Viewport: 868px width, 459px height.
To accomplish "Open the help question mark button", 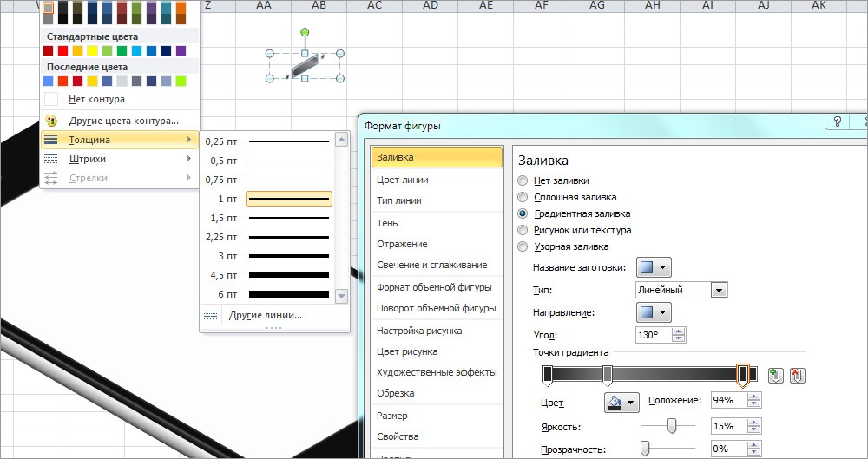I will point(837,121).
